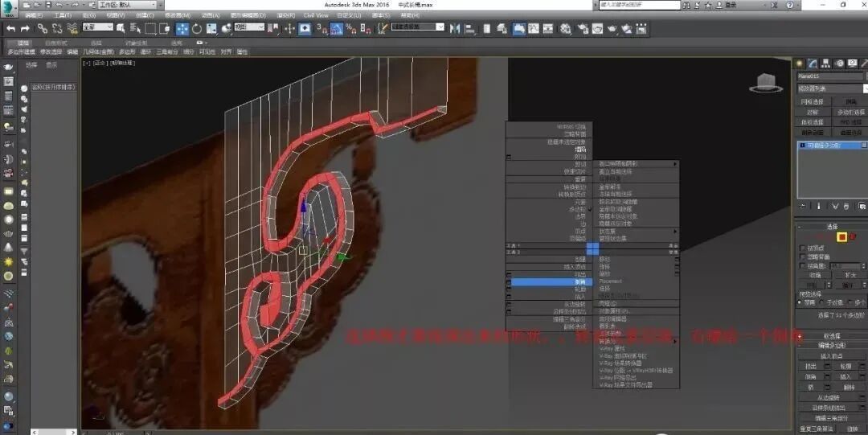Click the object name field Plane015
Image resolution: width=868 pixels, height=435 pixels.
point(829,76)
